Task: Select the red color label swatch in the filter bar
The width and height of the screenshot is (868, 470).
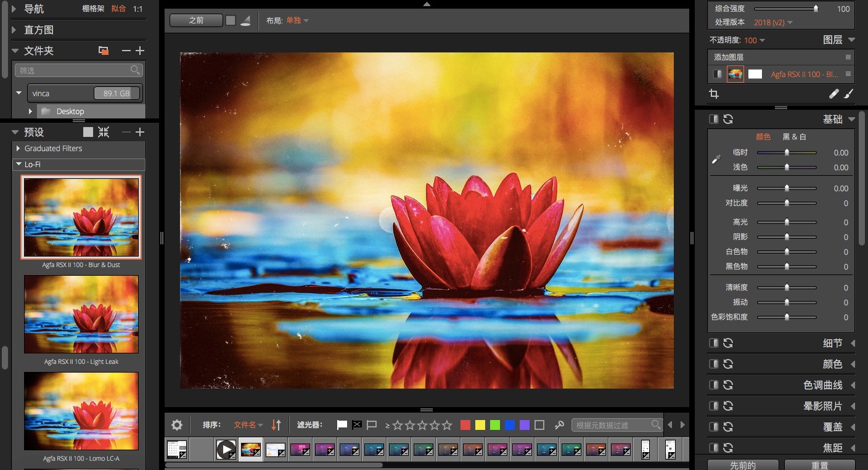Action: pos(465,424)
